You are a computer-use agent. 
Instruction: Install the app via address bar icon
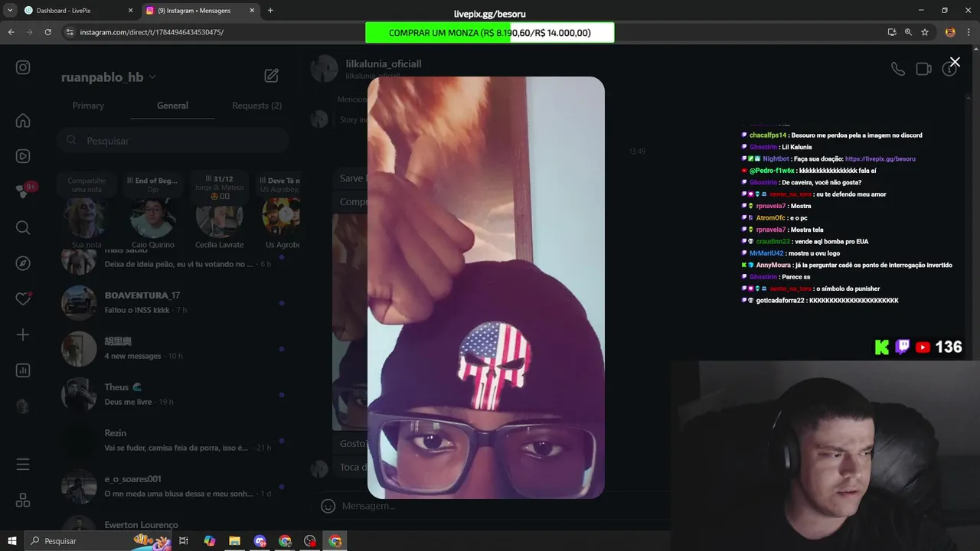coord(892,32)
